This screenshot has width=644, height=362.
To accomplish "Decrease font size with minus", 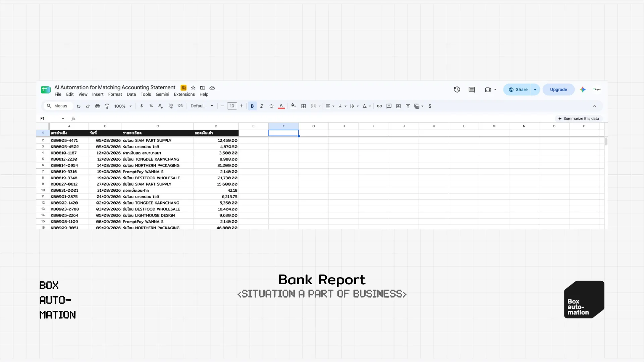I will pyautogui.click(x=222, y=106).
